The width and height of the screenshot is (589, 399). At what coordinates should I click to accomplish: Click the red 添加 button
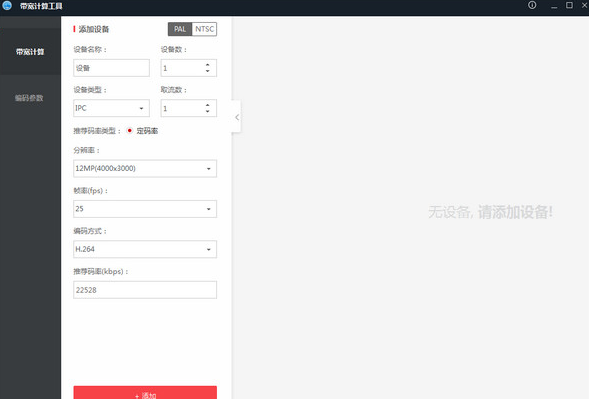pyautogui.click(x=145, y=393)
